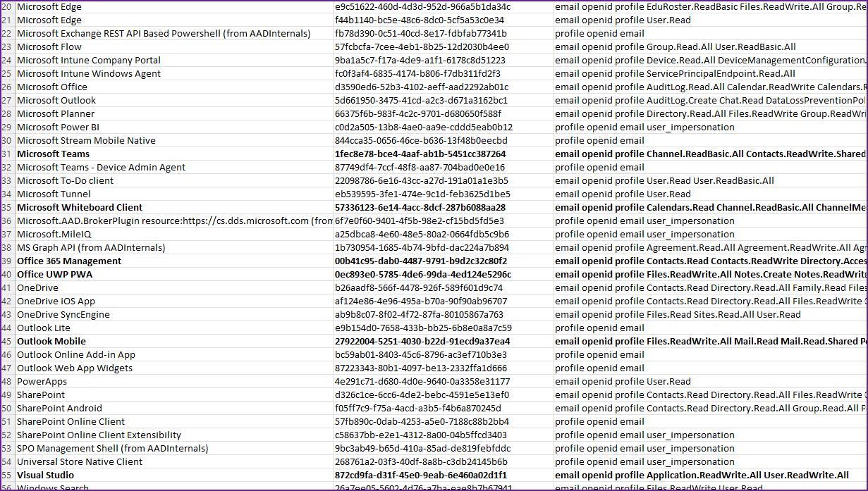Select the bold Outlook Mobile cell
Image resolution: width=868 pixels, height=491 pixels.
tap(174, 342)
